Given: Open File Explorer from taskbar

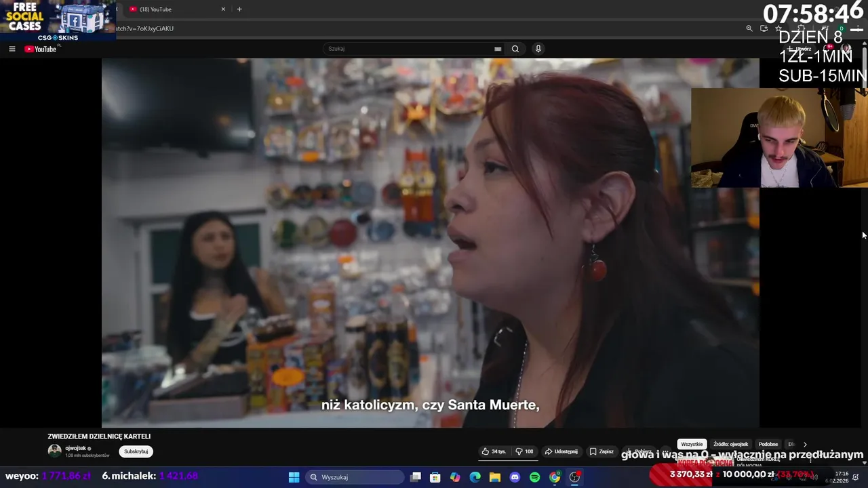Looking at the screenshot, I should point(495,477).
